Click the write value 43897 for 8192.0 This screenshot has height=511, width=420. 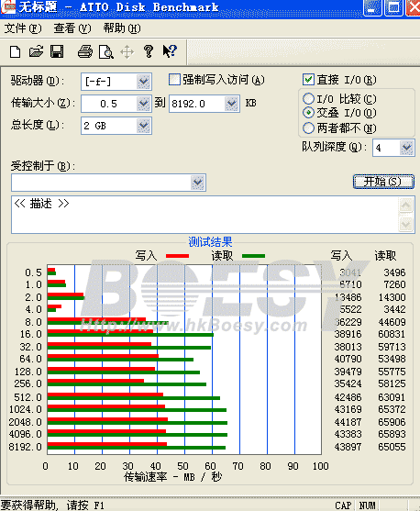(x=348, y=447)
